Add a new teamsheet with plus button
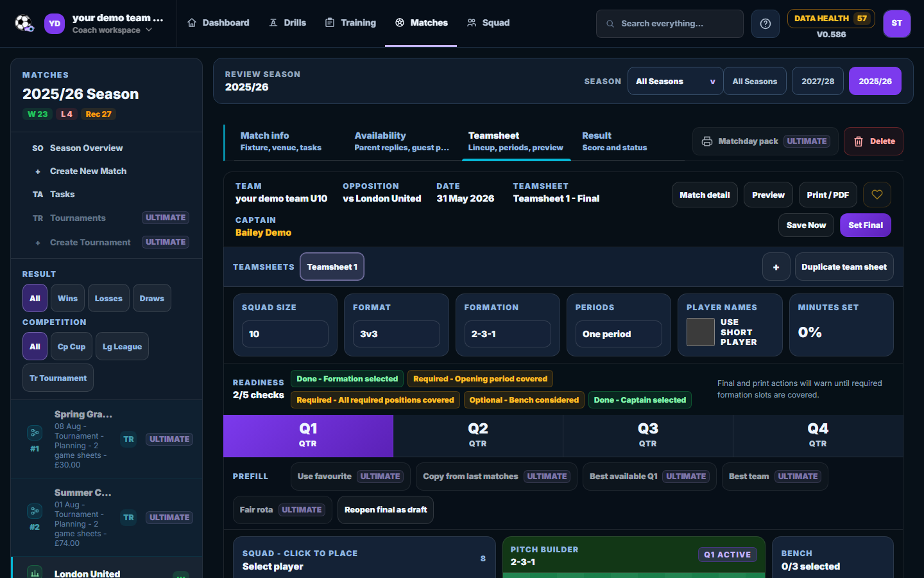The width and height of the screenshot is (924, 578). (x=776, y=267)
